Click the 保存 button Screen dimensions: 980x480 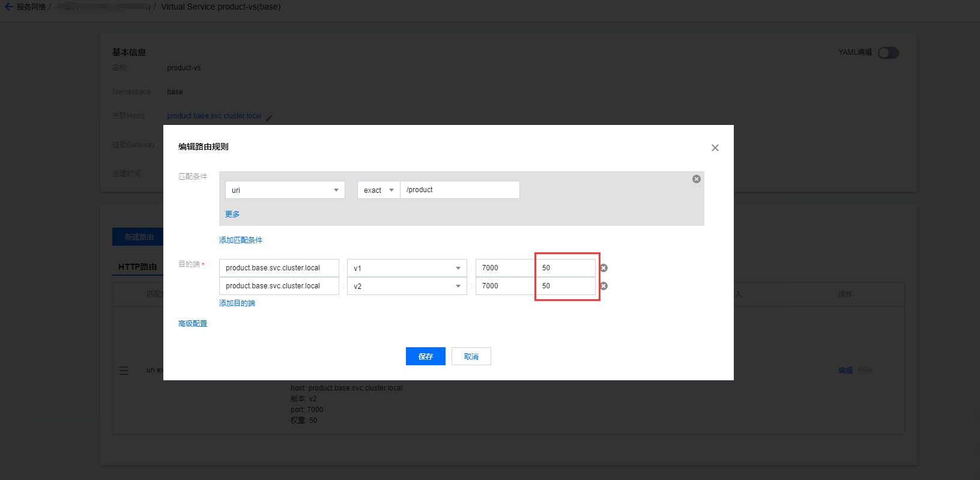pos(425,356)
